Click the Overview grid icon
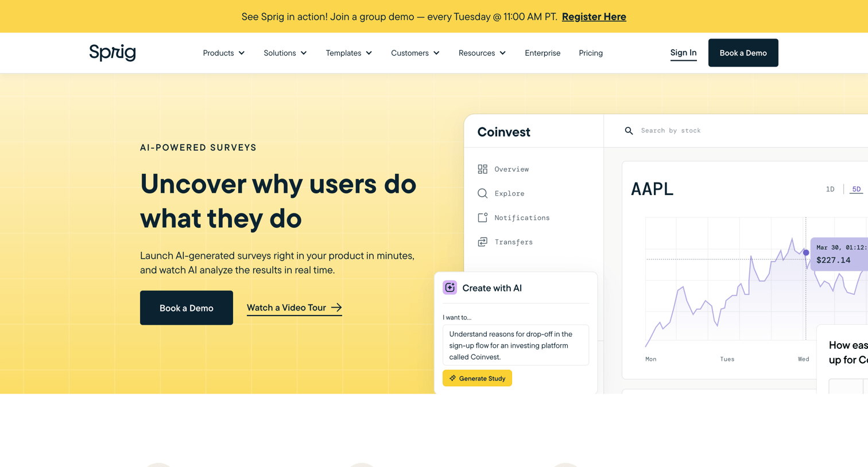Image resolution: width=868 pixels, height=467 pixels. click(x=482, y=169)
